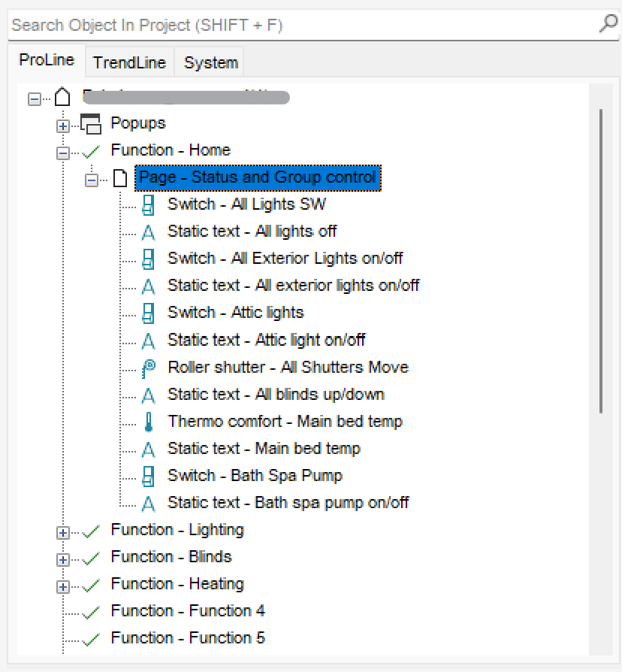Click the Static text icon for All lights off
The width and height of the screenshot is (622, 672).
[149, 232]
